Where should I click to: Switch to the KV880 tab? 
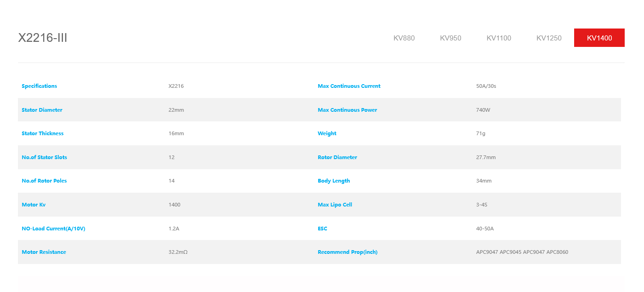[404, 38]
